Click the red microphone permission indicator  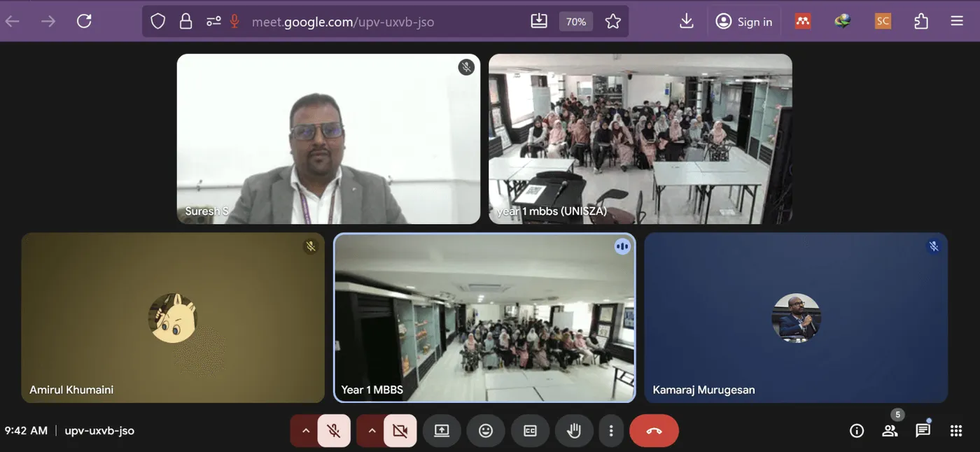tap(235, 22)
